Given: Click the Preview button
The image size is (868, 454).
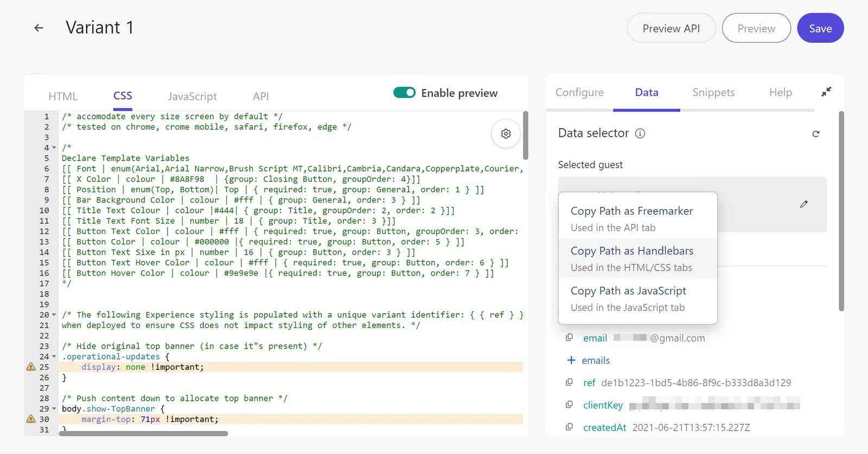Looking at the screenshot, I should pyautogui.click(x=756, y=28).
